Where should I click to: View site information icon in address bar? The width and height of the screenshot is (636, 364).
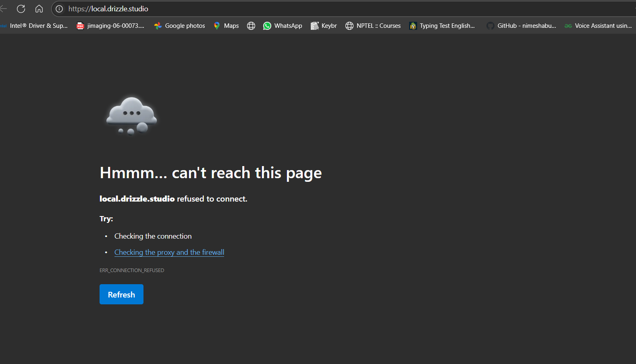pyautogui.click(x=59, y=9)
